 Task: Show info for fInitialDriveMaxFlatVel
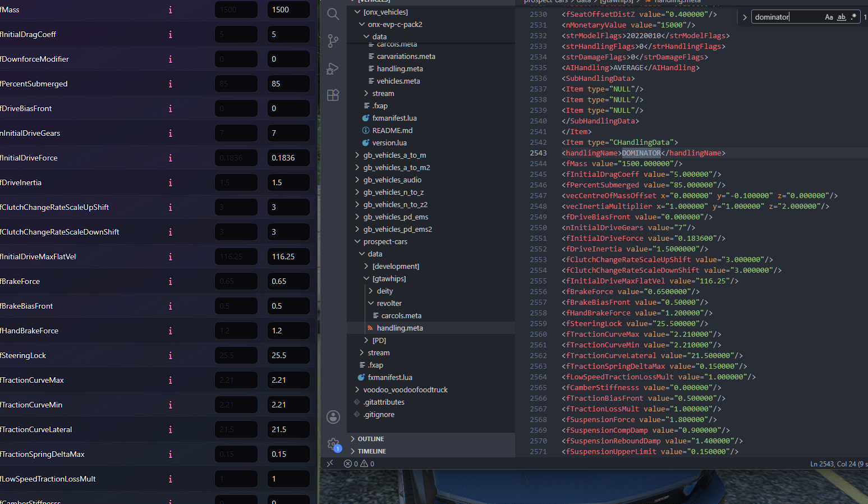click(171, 256)
